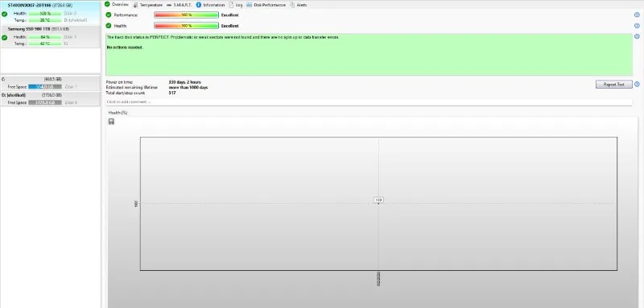
Task: Click the comment field to add comment
Action: coord(369,102)
